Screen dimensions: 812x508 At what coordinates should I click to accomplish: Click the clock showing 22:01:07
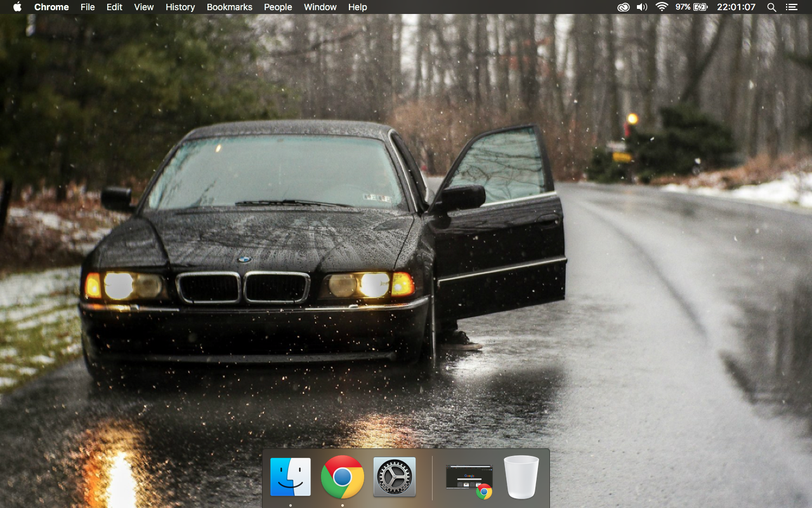(736, 7)
